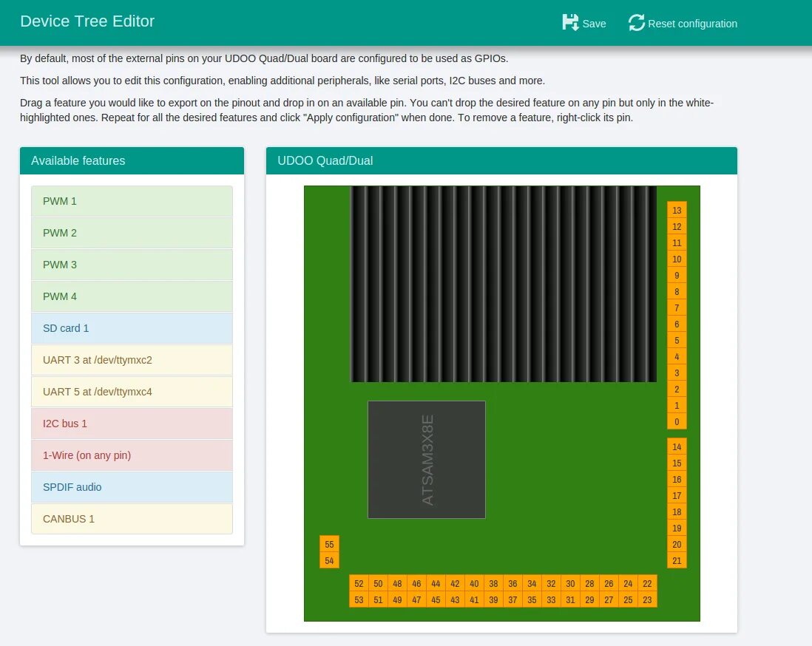The height and width of the screenshot is (646, 812).
Task: Click the Reset configuration refresh icon
Action: pos(637,22)
